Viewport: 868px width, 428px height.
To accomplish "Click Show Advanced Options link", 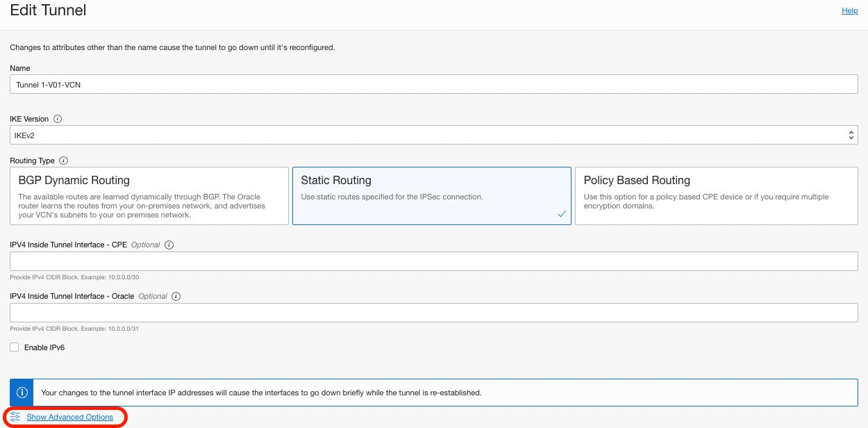I will click(69, 417).
